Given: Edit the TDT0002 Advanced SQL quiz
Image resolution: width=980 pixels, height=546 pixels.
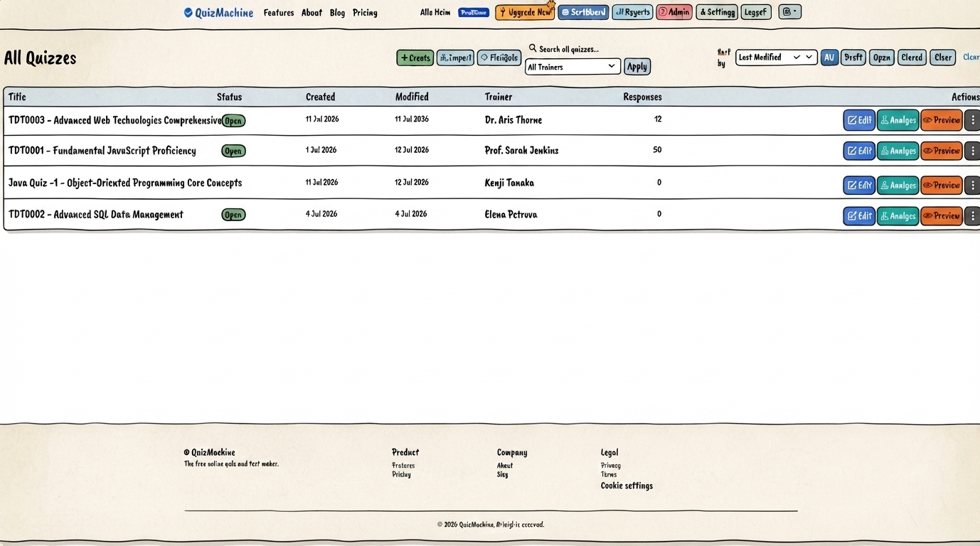Looking at the screenshot, I should pos(859,216).
